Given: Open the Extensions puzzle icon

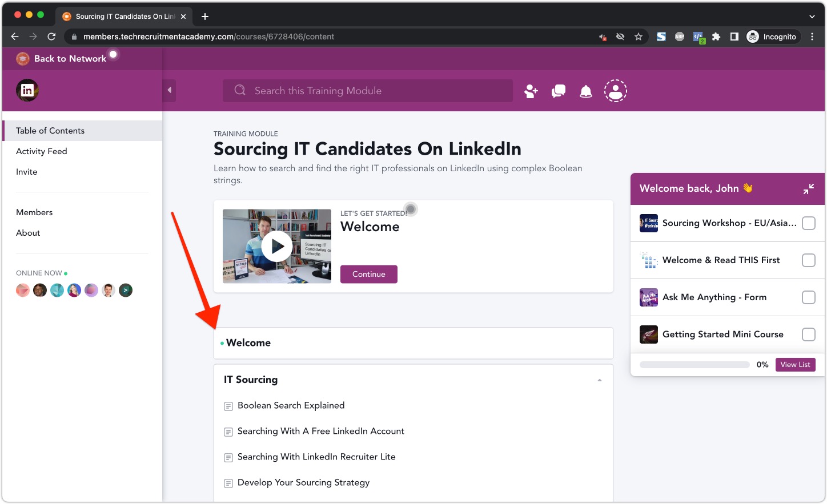Looking at the screenshot, I should pos(716,37).
